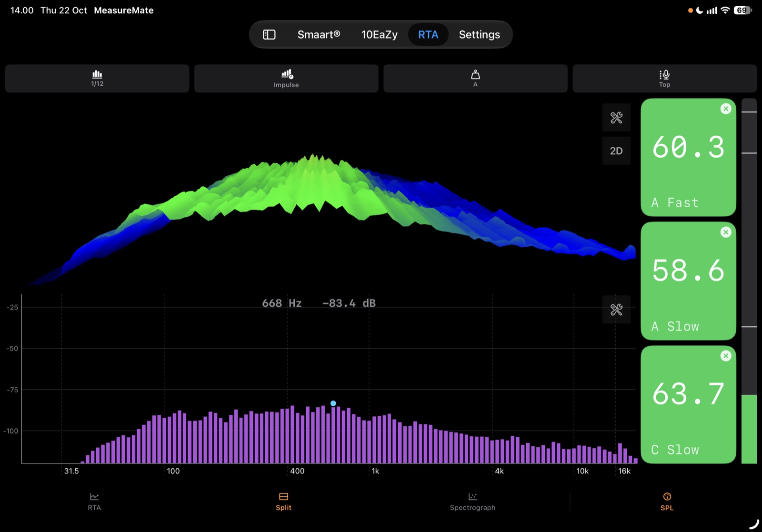762x532 pixels.
Task: Open the 10EaZy tab
Action: coord(379,35)
